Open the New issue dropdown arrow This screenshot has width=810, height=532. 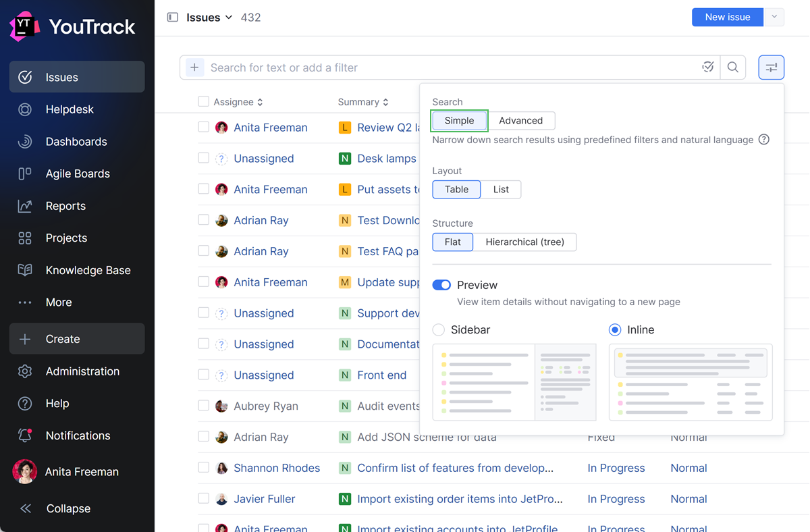click(x=774, y=17)
